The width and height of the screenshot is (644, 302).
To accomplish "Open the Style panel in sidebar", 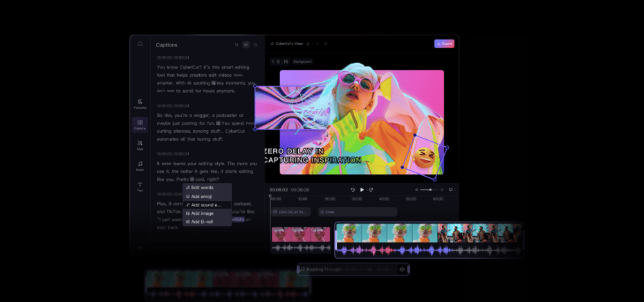I will 140,145.
